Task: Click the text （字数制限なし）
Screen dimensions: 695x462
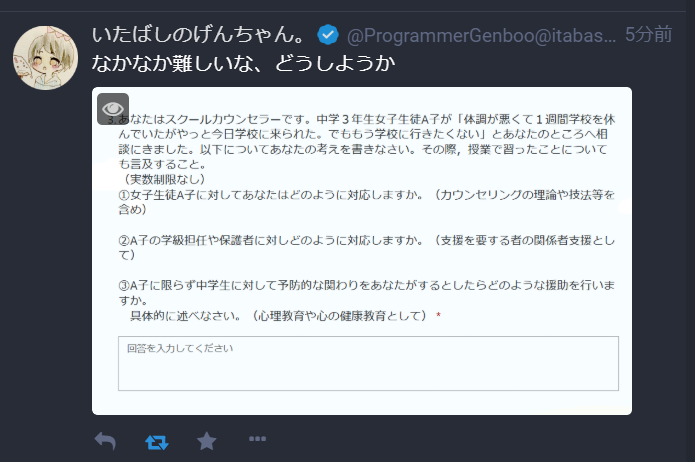Action: (164, 179)
